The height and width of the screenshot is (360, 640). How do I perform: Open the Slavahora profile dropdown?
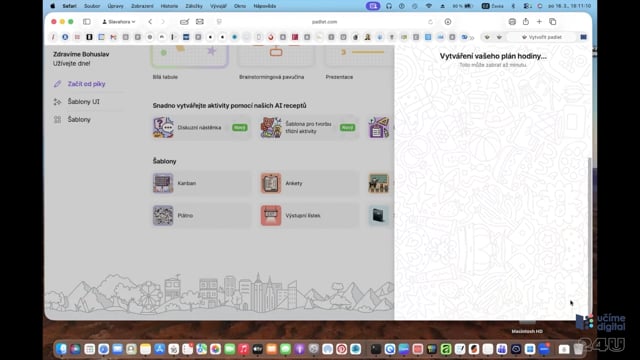click(119, 22)
